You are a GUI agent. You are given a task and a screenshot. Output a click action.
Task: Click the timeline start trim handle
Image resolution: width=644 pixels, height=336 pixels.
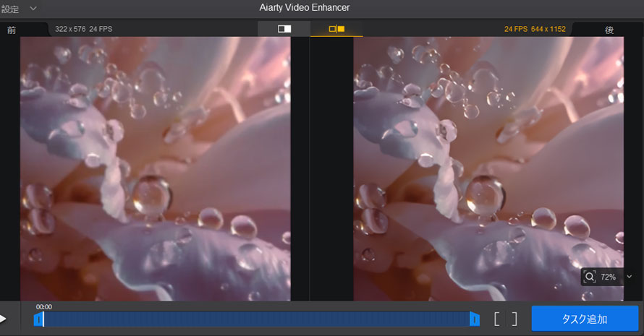click(x=38, y=319)
